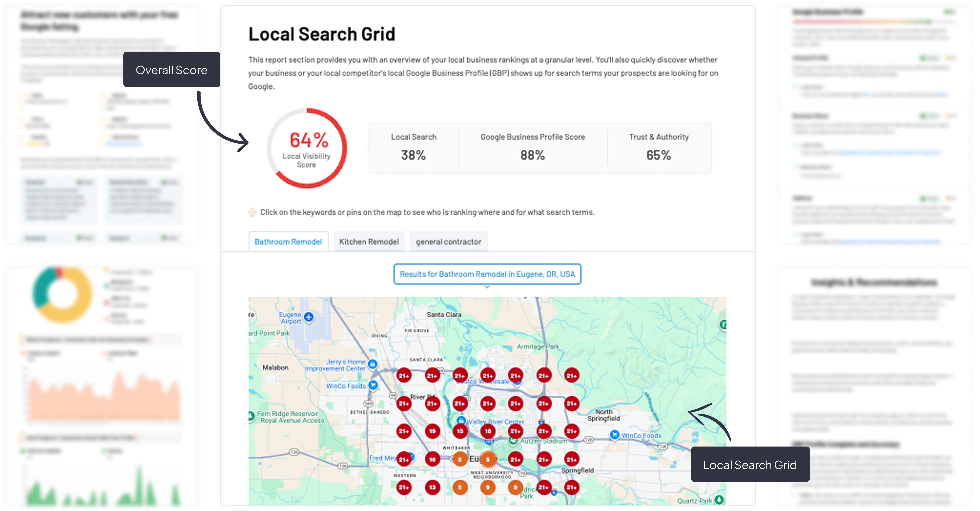Switch to the Kitchen Remodel keyword tab
The width and height of the screenshot is (980, 511).
pos(369,242)
